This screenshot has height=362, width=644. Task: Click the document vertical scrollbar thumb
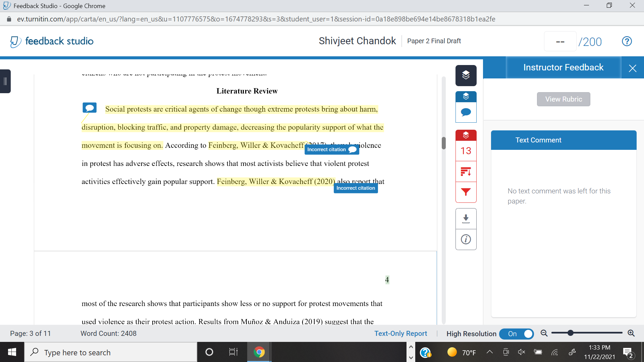click(x=444, y=143)
